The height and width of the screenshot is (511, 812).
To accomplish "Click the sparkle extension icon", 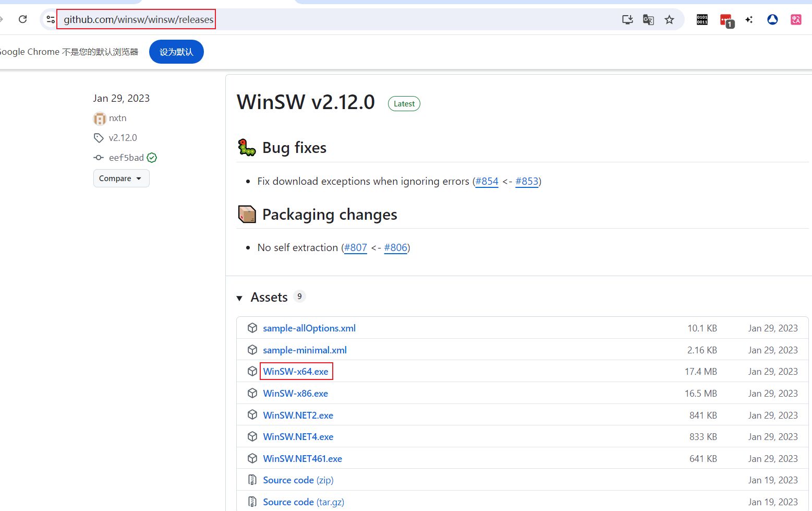I will tap(749, 19).
